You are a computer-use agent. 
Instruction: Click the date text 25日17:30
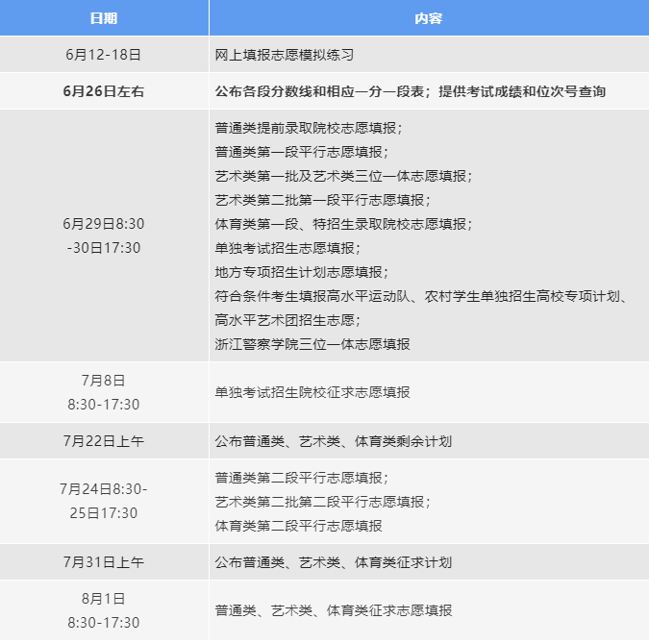[x=104, y=513]
